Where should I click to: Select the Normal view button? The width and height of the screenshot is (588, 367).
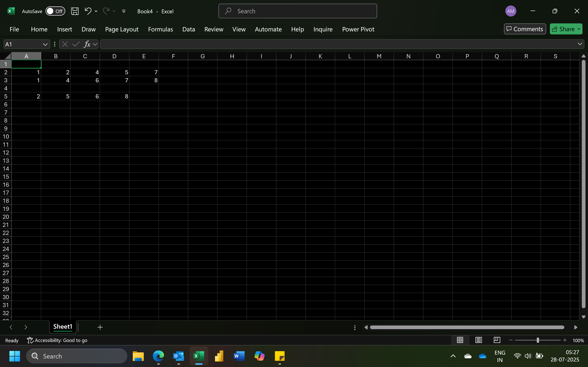click(x=460, y=340)
